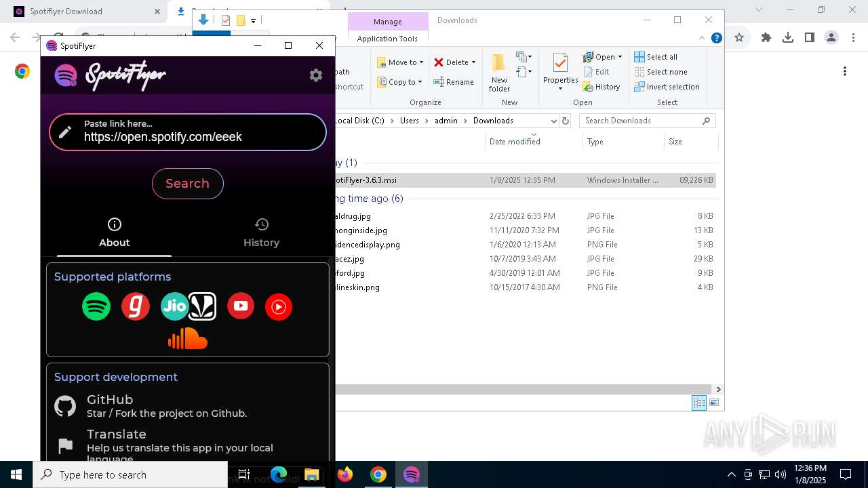Select the SpotiFlyer-3.6.3.msi file row
The width and height of the screenshot is (868, 488).
pos(526,180)
